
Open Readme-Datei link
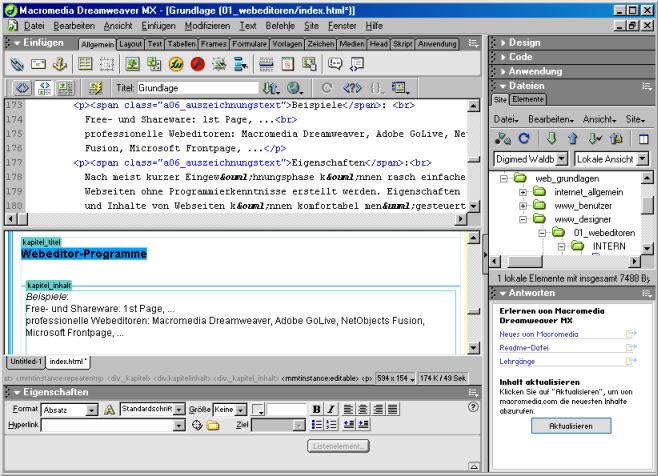point(524,348)
